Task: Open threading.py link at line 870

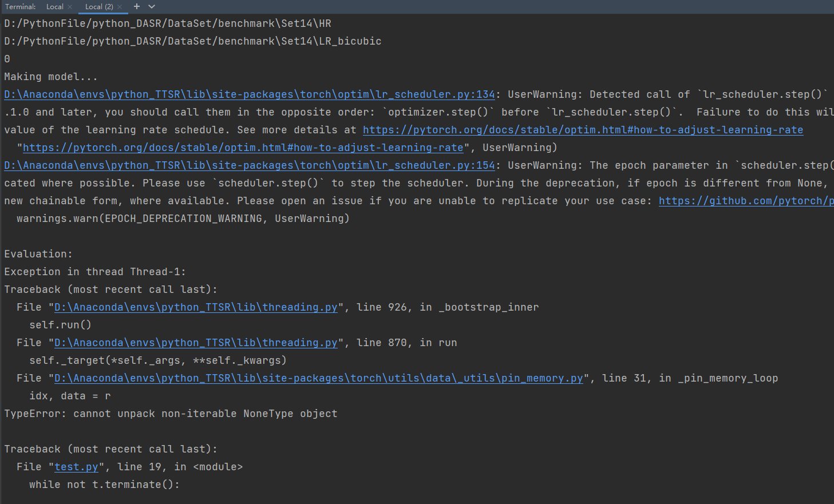Action: point(196,343)
